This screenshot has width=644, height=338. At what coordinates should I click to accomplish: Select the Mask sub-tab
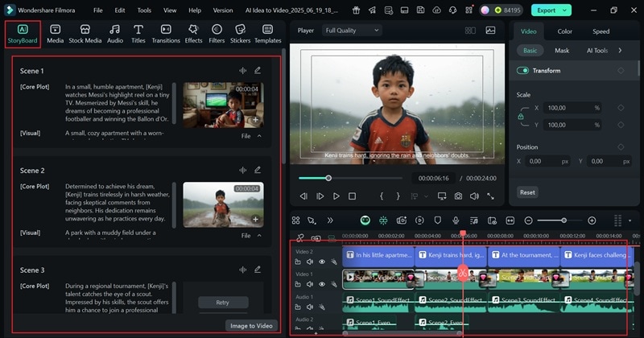562,51
